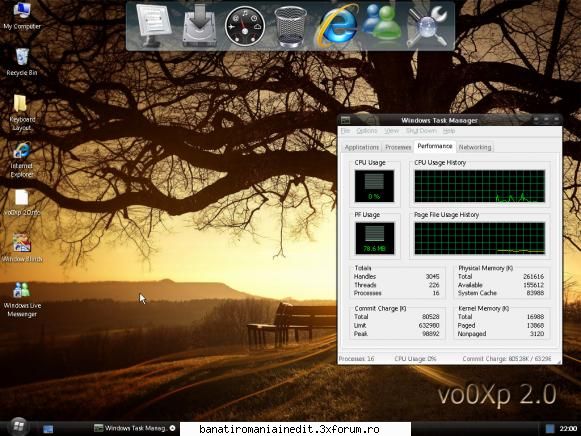Click the Commit Charge Peak 98892
The width and height of the screenshot is (581, 436).
tap(431, 334)
